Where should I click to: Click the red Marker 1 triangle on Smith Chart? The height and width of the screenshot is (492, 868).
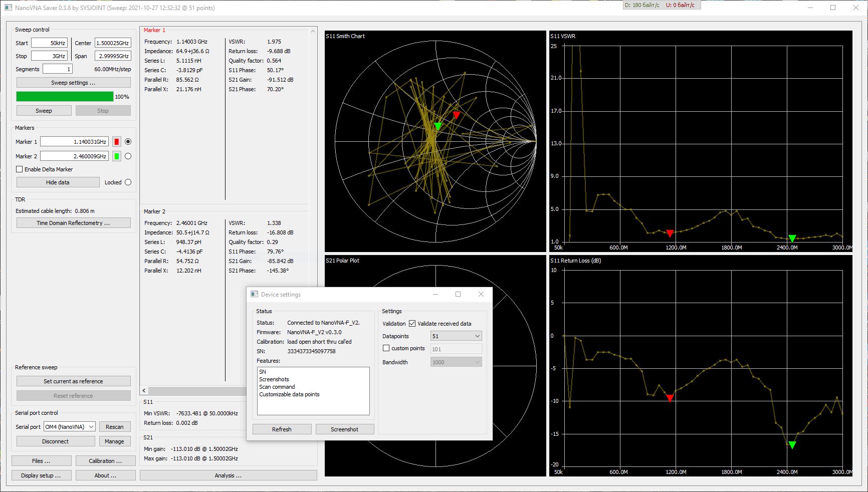pos(456,115)
